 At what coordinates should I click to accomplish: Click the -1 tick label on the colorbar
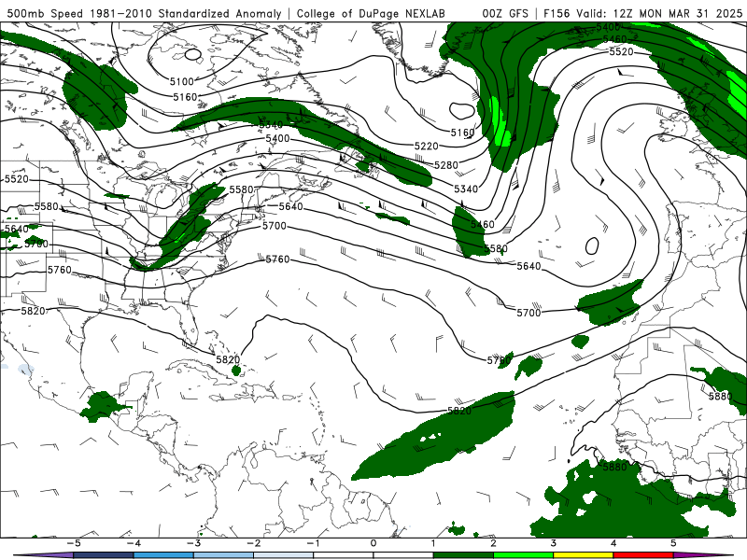click(x=313, y=543)
